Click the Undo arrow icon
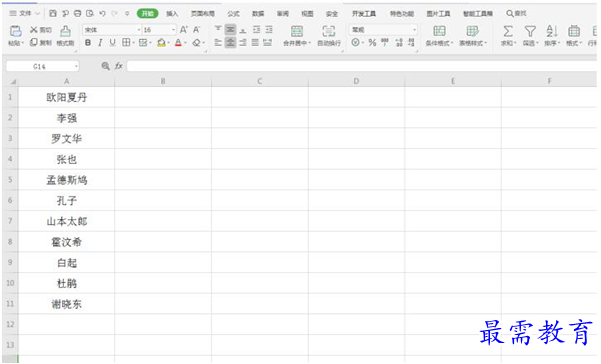 [102, 13]
